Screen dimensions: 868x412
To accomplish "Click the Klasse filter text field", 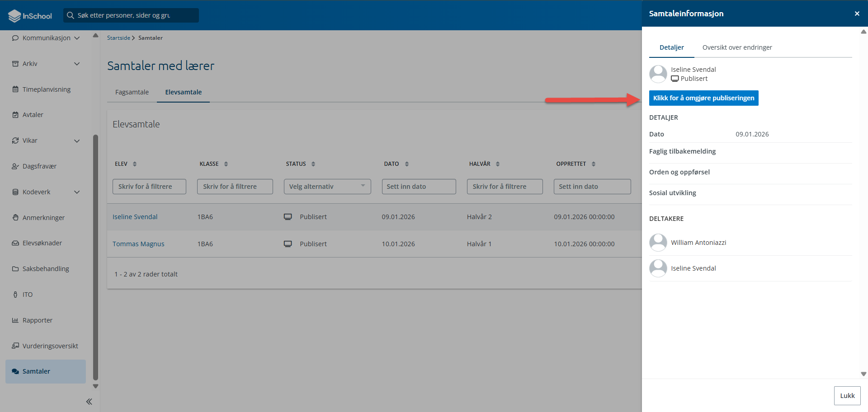I will pos(235,187).
